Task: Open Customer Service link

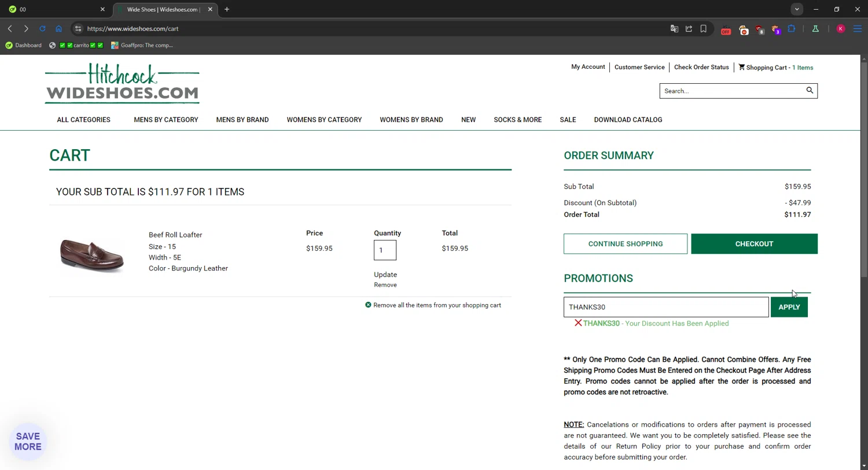Action: click(x=639, y=67)
